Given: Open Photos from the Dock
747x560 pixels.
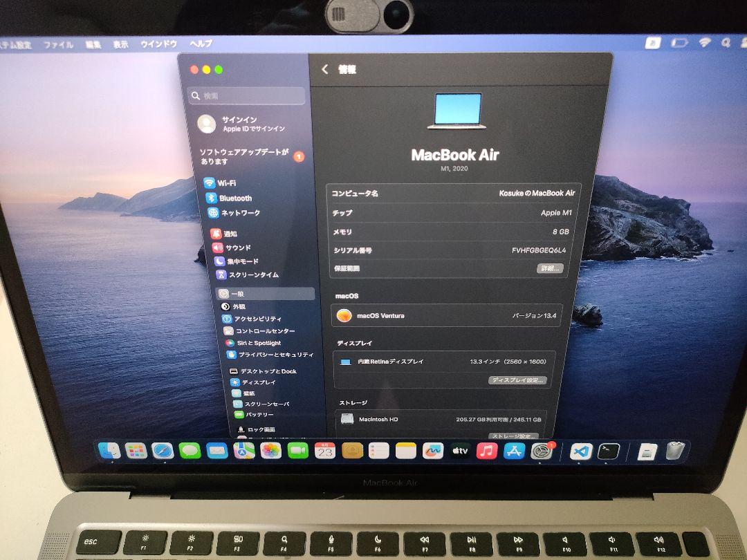Looking at the screenshot, I should coord(270,451).
